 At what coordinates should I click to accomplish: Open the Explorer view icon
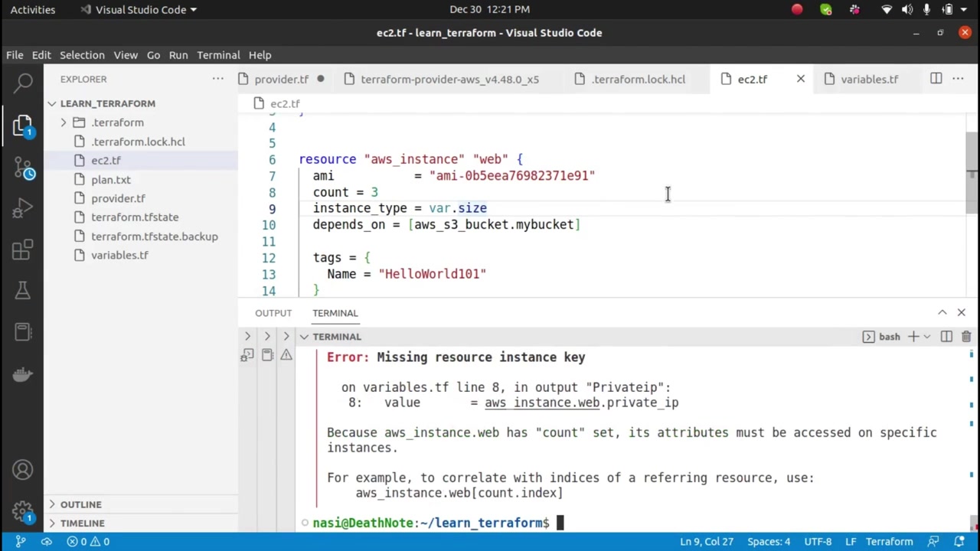[x=22, y=125]
